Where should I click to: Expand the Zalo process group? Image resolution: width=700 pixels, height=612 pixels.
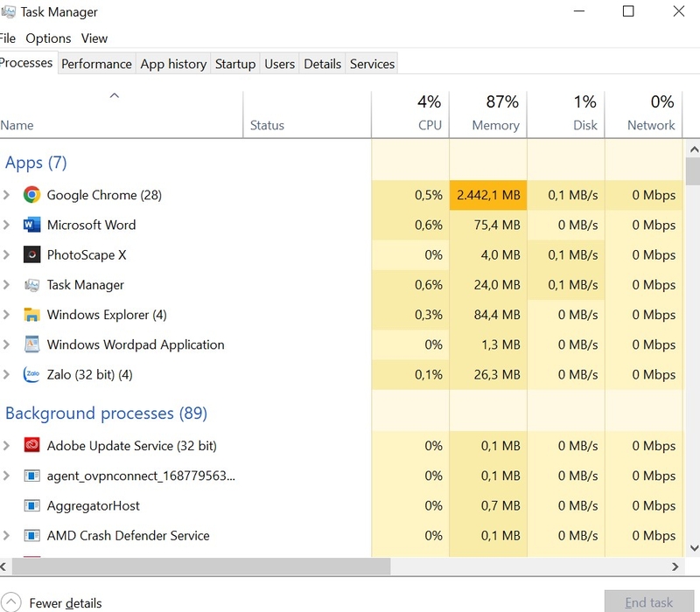coord(7,374)
